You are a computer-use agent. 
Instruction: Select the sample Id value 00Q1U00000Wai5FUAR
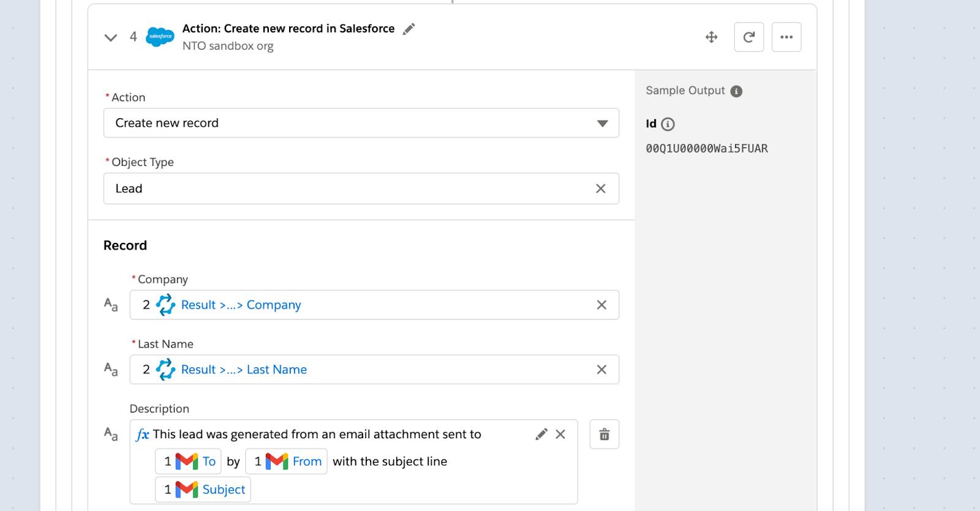click(707, 148)
